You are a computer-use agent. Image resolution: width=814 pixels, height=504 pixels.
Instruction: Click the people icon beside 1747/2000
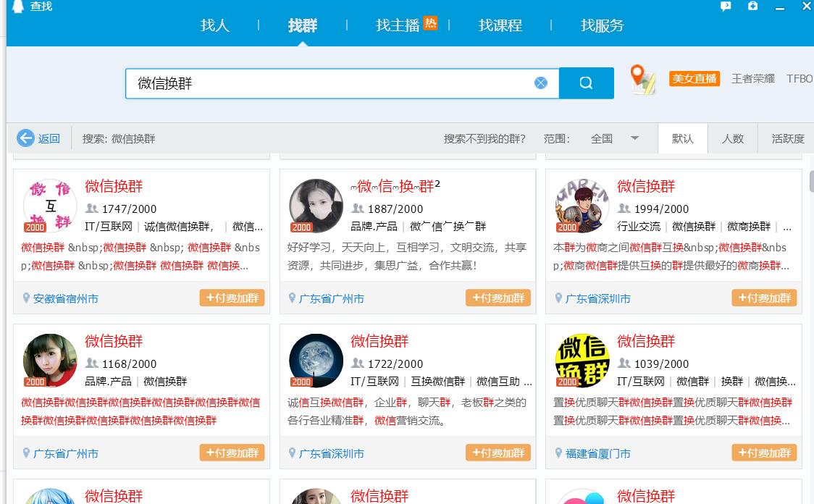coord(92,209)
